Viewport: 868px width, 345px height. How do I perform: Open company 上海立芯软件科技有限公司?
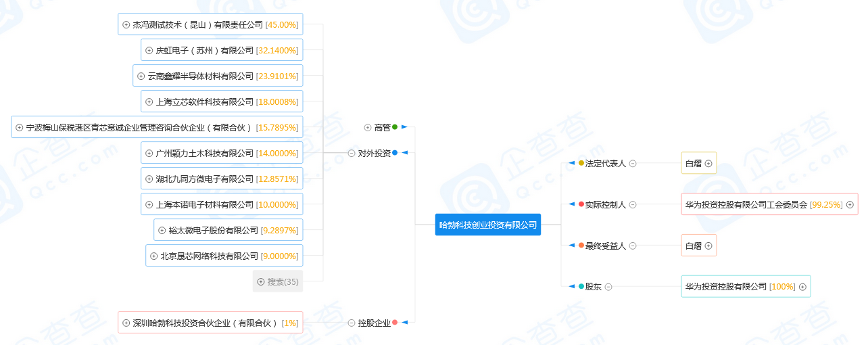coord(204,101)
